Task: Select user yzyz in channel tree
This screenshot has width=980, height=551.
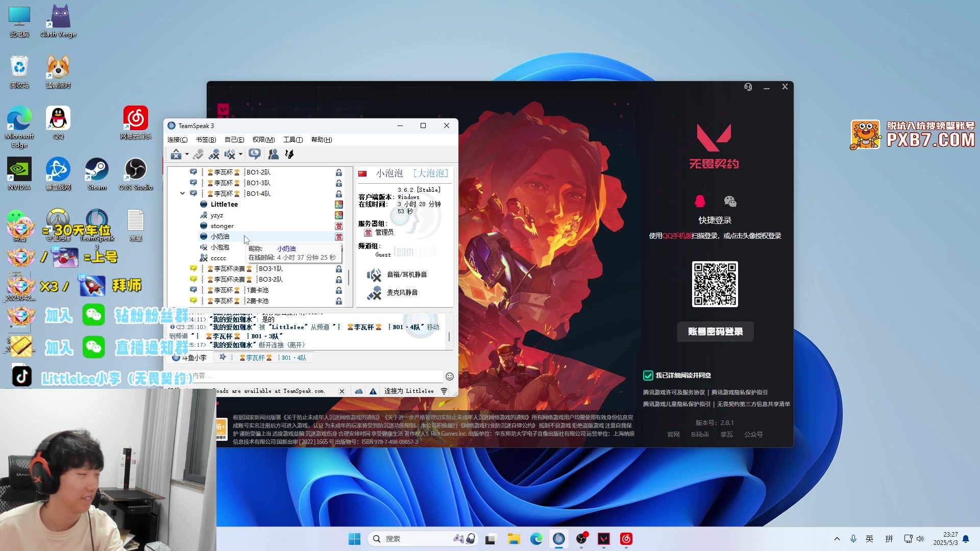Action: click(x=216, y=215)
